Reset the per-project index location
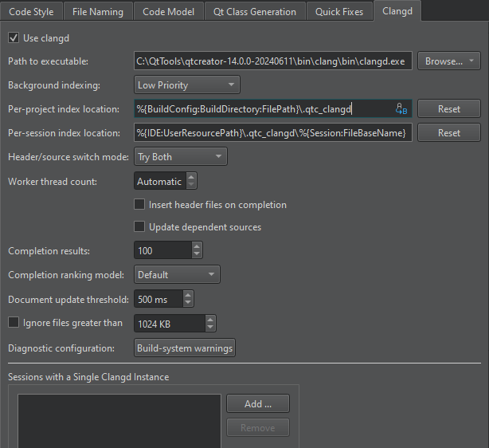 pyautogui.click(x=448, y=109)
